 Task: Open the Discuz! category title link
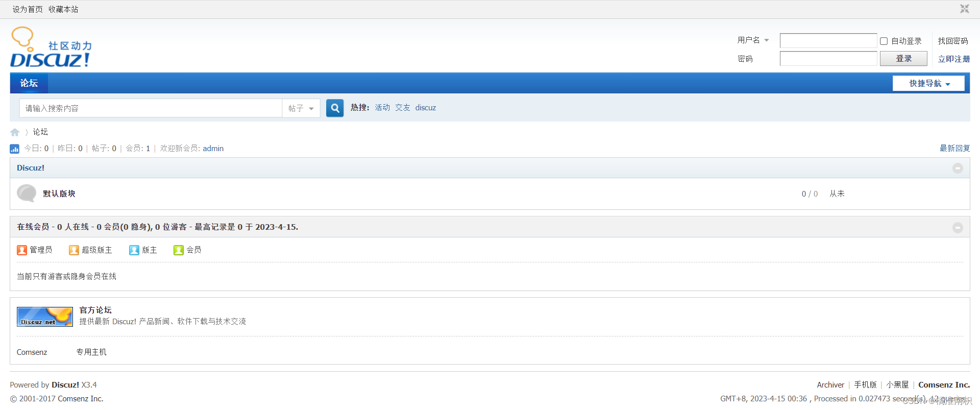click(x=31, y=168)
